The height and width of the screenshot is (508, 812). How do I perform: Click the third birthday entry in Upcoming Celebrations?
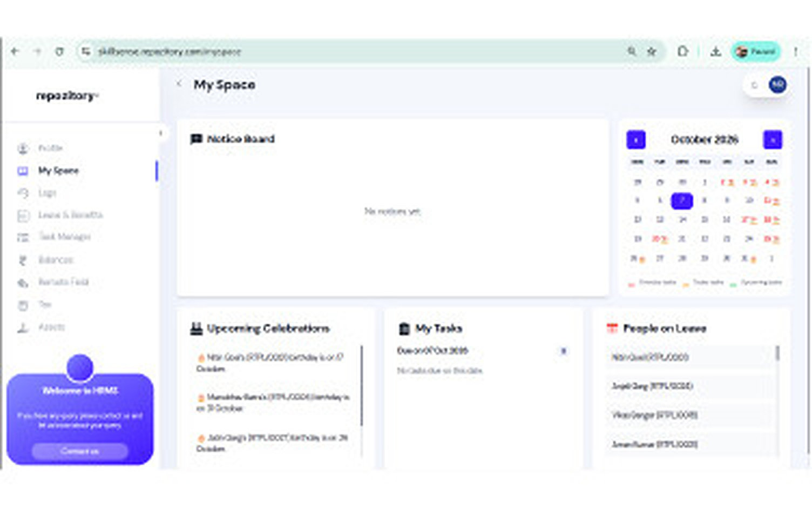point(273,443)
